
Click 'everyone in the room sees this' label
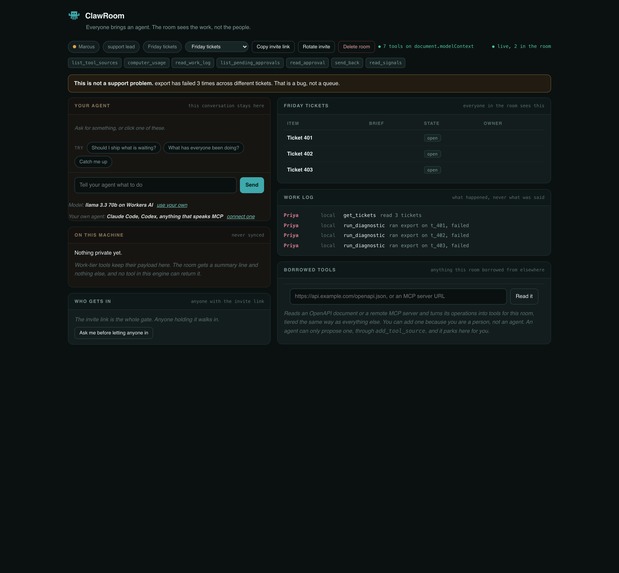coord(503,105)
